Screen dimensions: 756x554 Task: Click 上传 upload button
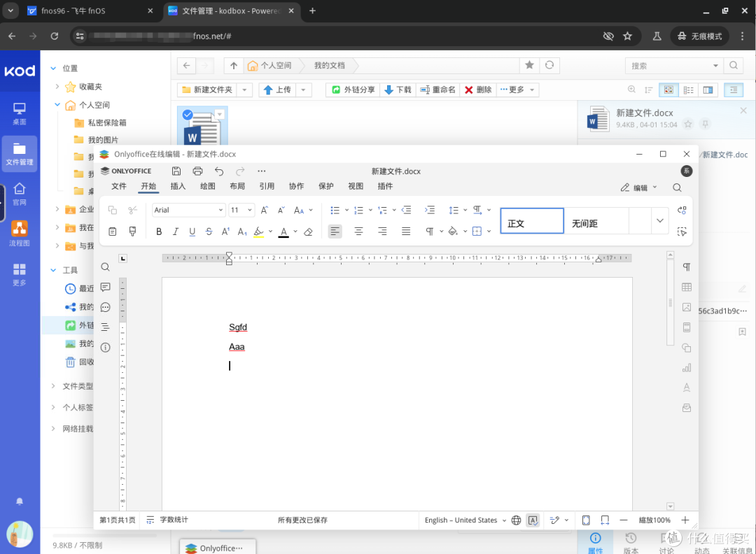click(x=278, y=90)
